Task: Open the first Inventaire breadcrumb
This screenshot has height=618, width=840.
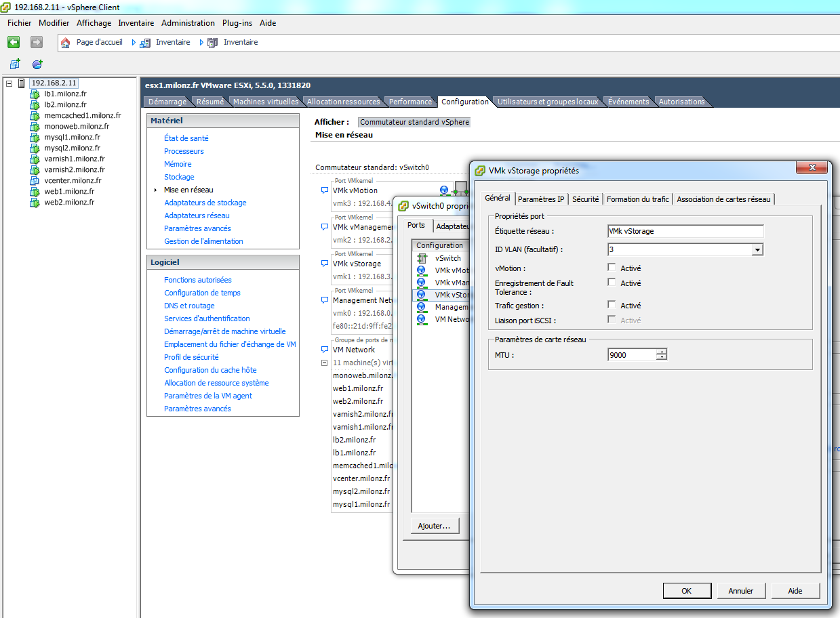Action: (x=173, y=42)
